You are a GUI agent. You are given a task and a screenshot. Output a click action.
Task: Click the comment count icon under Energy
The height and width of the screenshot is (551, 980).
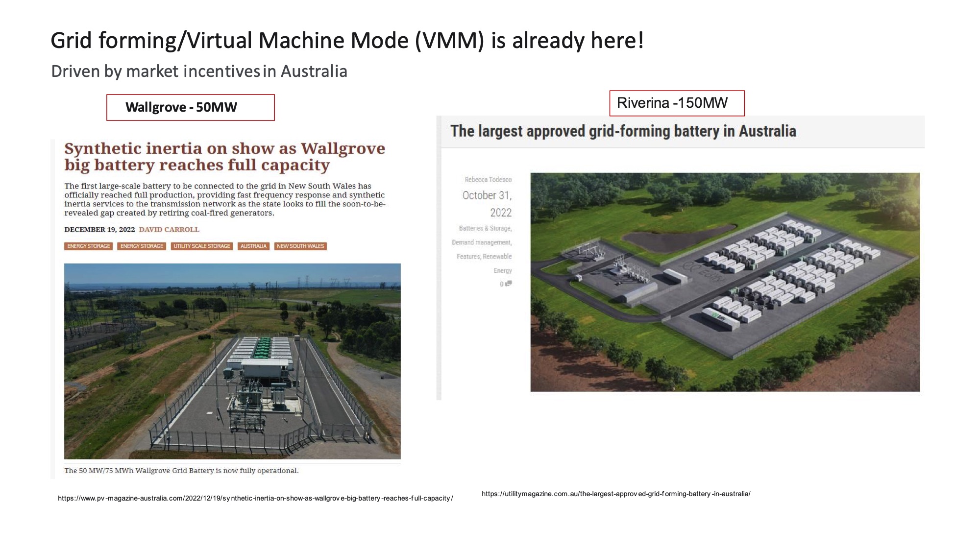(x=508, y=284)
